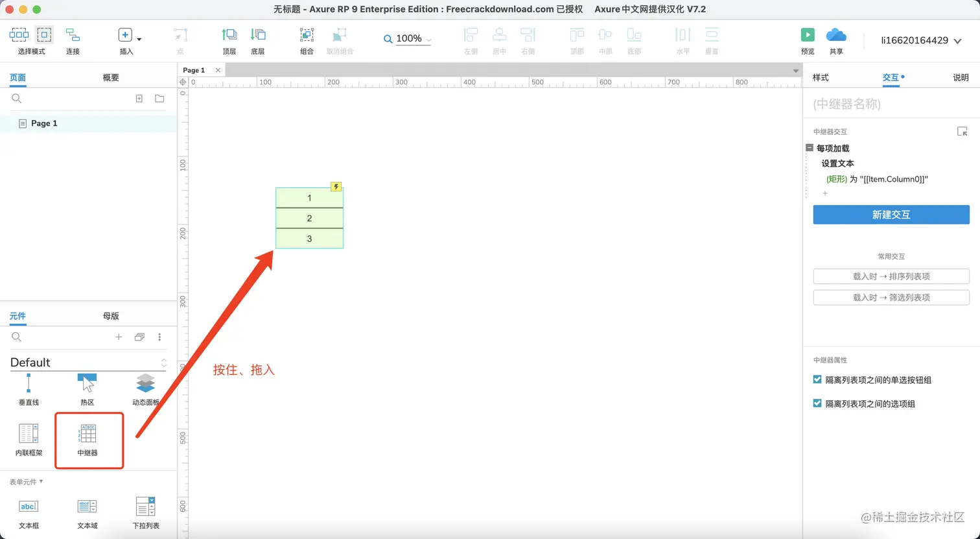Select repeater row 2 on canvas
980x539 pixels.
[x=309, y=218]
